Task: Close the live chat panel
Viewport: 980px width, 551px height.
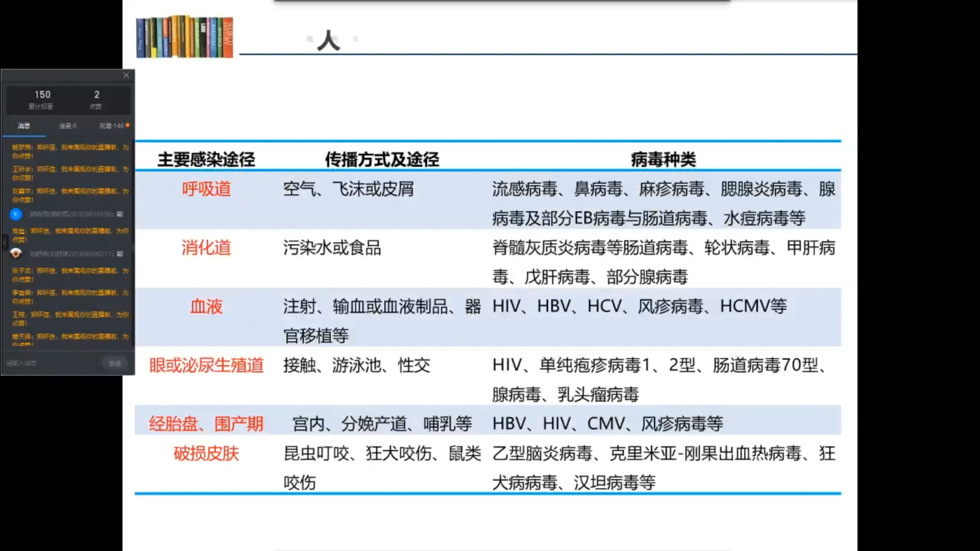Action: click(x=126, y=76)
